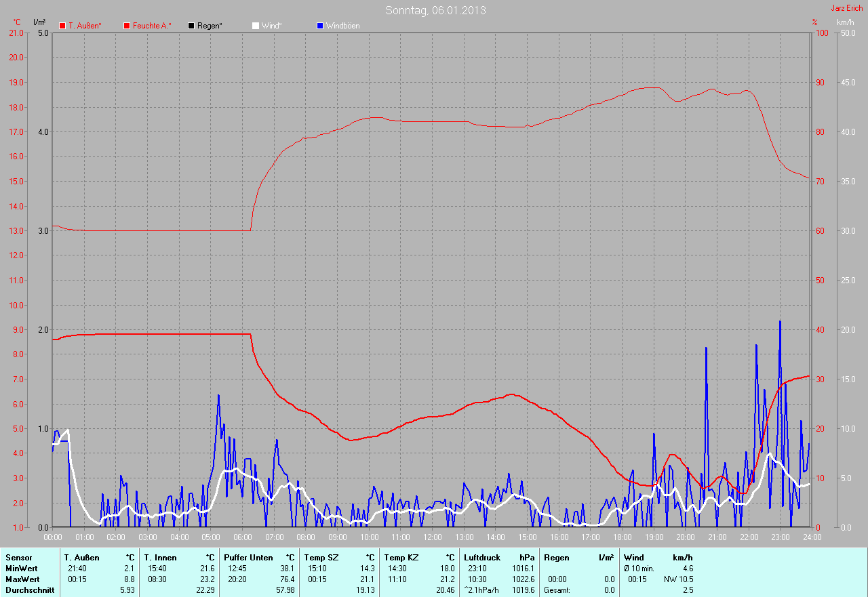Click the 23:00 time axis label
The height and width of the screenshot is (597, 868).
click(780, 537)
